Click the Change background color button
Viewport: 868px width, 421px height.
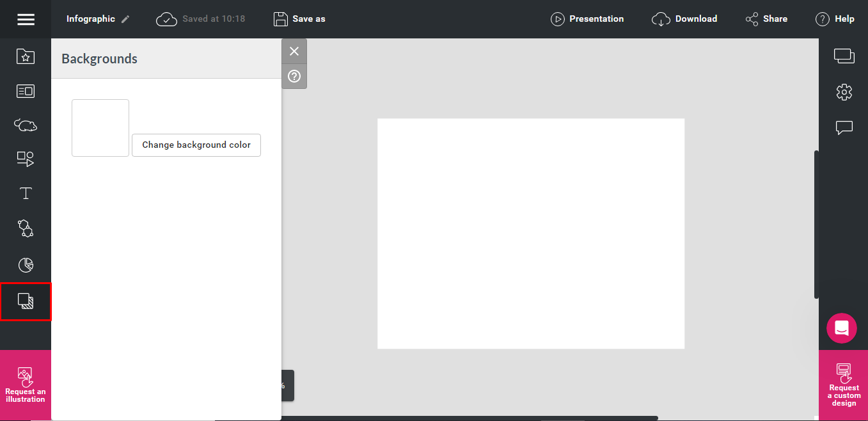tap(196, 145)
